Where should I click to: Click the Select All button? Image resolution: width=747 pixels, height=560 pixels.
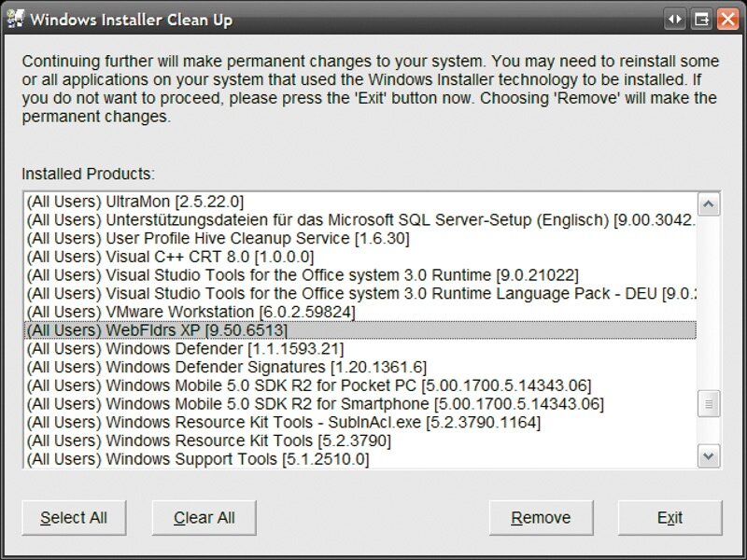pyautogui.click(x=74, y=518)
